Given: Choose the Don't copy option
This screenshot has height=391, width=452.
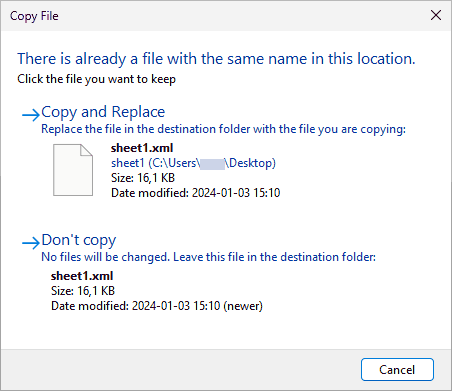Looking at the screenshot, I should [x=79, y=240].
